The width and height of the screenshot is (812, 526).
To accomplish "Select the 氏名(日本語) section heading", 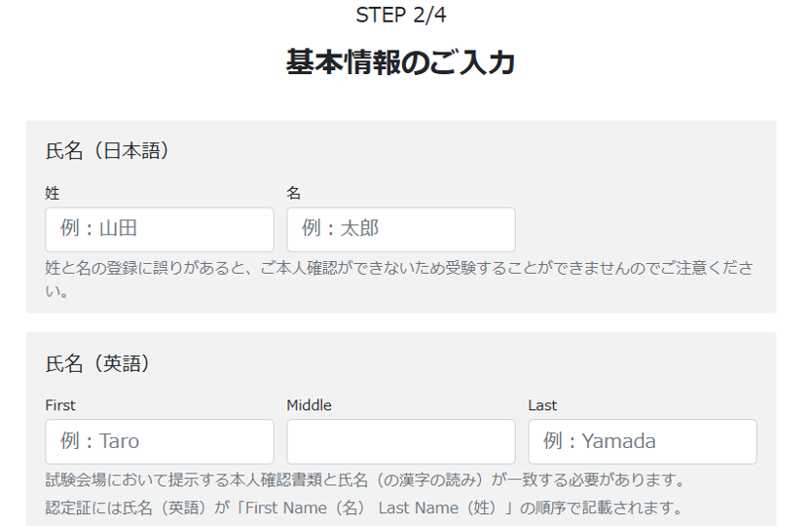I will pos(107,151).
